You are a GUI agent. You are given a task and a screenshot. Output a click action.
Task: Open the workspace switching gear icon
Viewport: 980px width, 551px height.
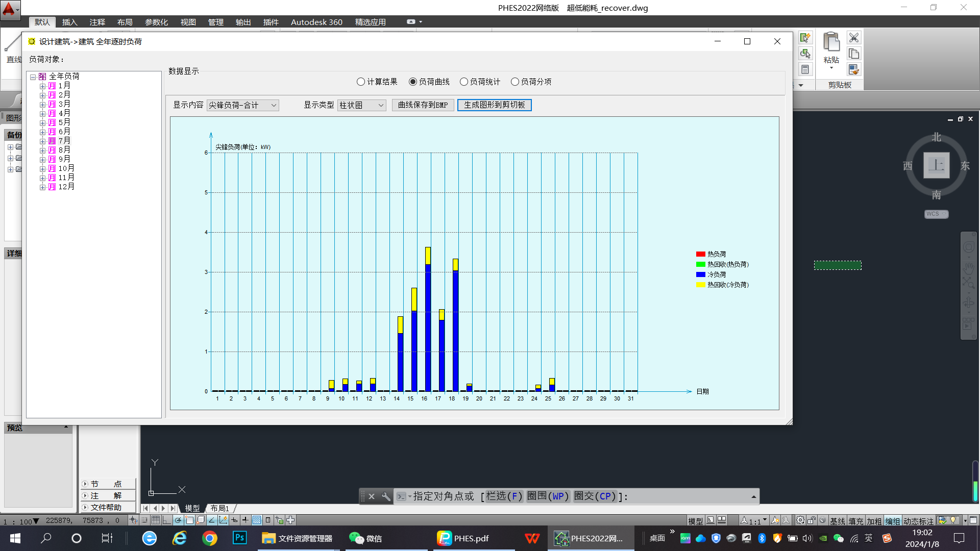click(x=800, y=520)
